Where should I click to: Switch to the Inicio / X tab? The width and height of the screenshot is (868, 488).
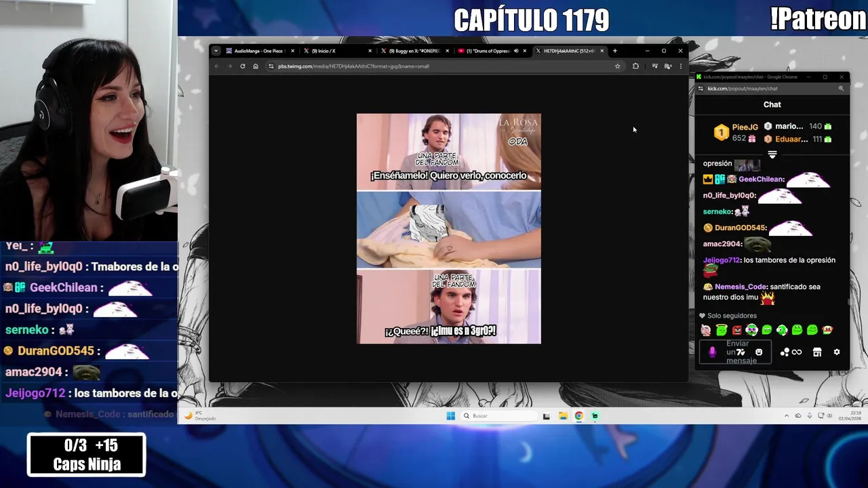point(337,51)
